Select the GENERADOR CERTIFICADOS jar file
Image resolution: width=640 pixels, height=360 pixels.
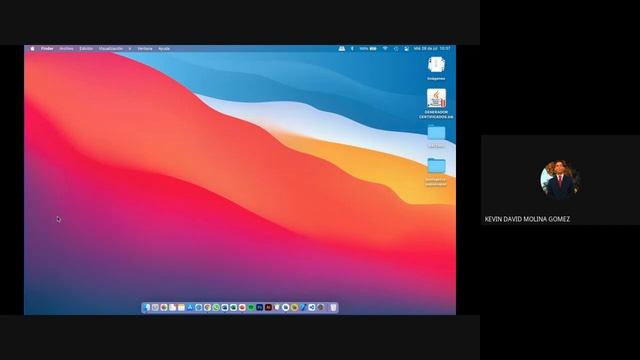click(x=436, y=104)
